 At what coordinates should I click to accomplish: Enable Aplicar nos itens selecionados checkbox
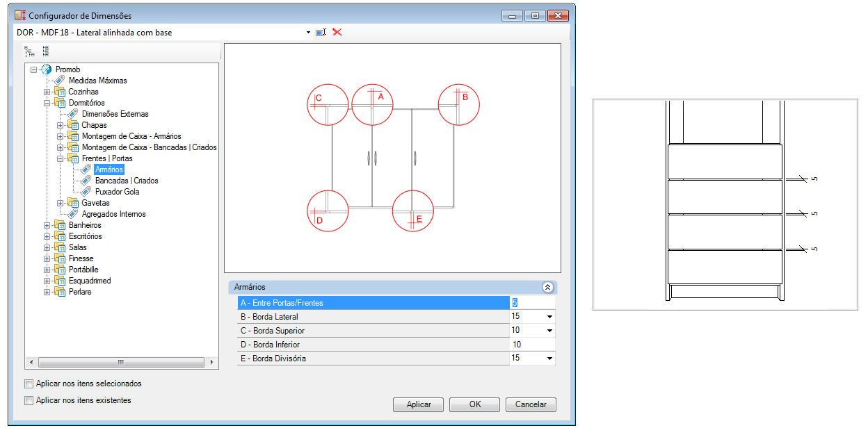click(29, 384)
